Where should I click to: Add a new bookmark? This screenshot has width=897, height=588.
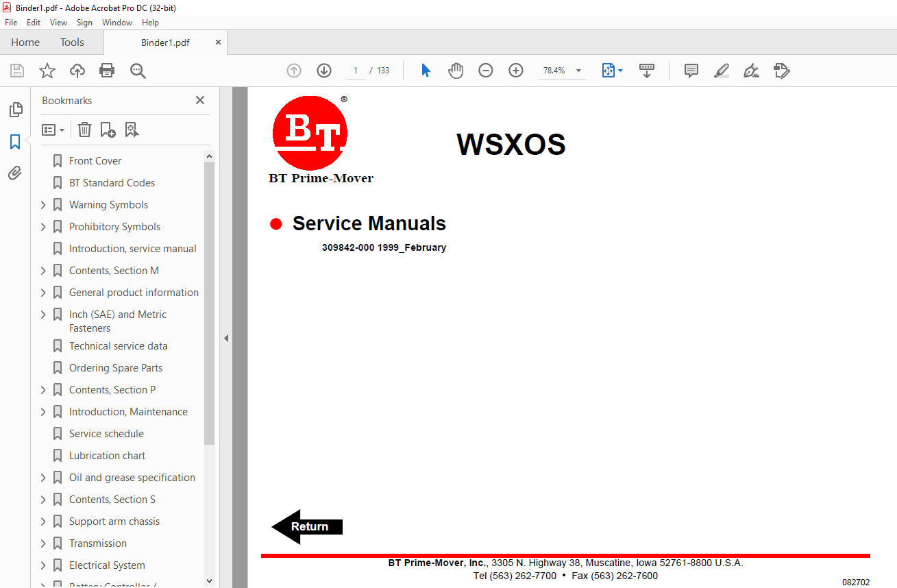pyautogui.click(x=108, y=130)
